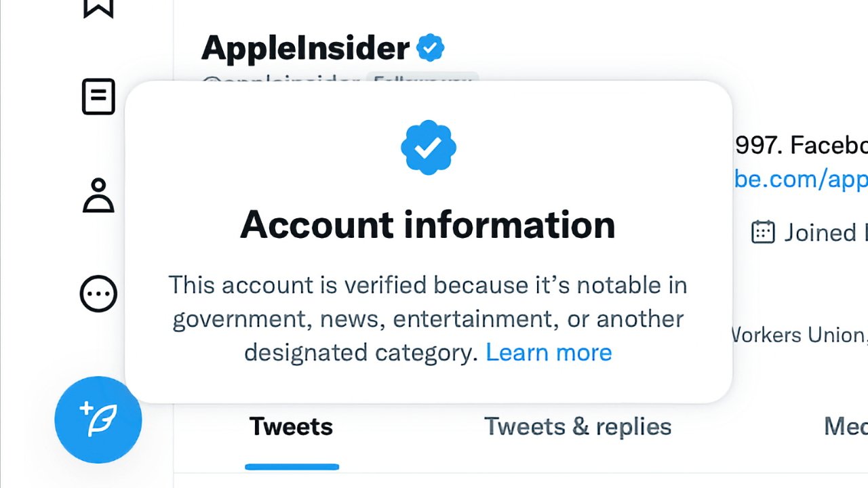Switch to the Tweets tab
Screen dimensions: 868x488
coord(291,426)
